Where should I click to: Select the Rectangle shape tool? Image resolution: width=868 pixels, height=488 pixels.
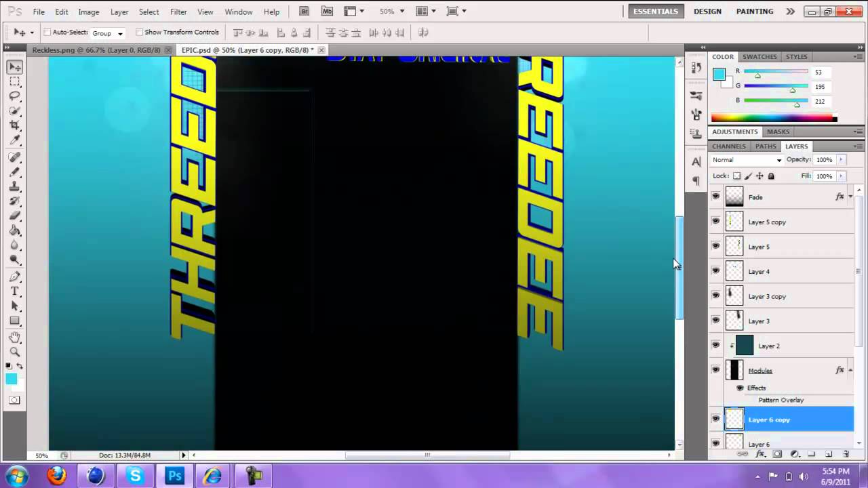[15, 321]
